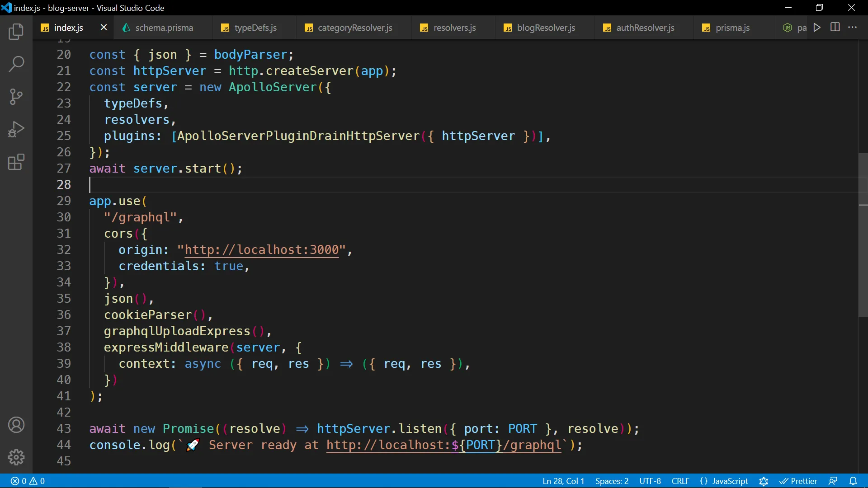Open the Extensions view

16,162
